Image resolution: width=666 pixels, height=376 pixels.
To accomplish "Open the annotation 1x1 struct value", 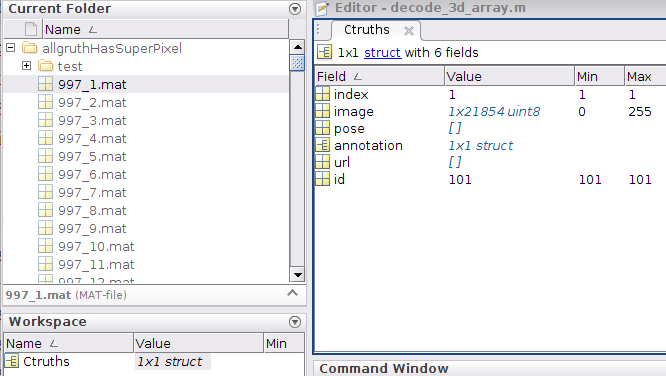I will coord(480,145).
